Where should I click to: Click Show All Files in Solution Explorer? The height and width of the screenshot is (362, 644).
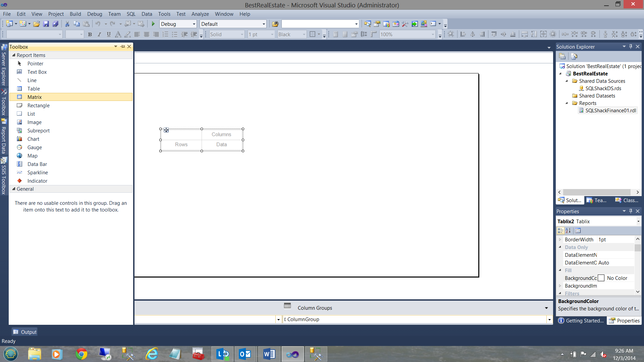tap(574, 56)
